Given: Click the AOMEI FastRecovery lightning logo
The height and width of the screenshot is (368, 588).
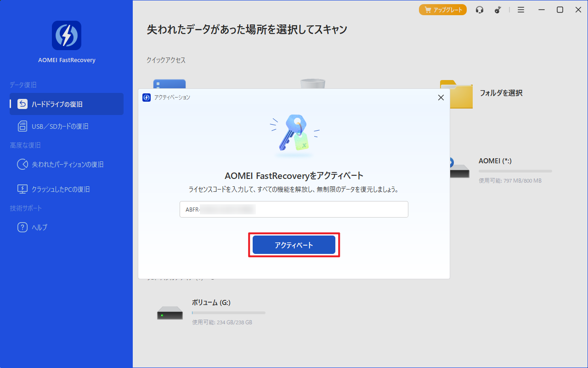Looking at the screenshot, I should 67,35.
